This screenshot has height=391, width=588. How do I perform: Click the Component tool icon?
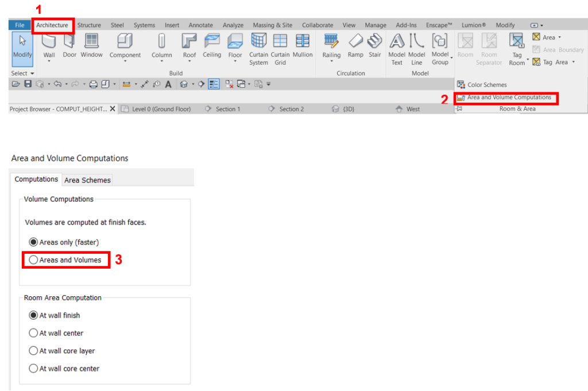(x=125, y=41)
